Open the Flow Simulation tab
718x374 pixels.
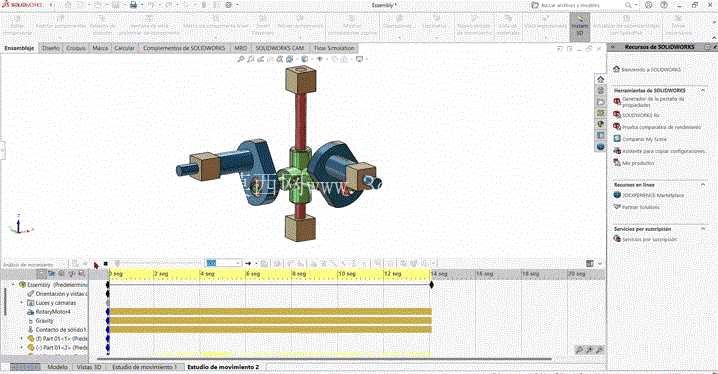(334, 48)
